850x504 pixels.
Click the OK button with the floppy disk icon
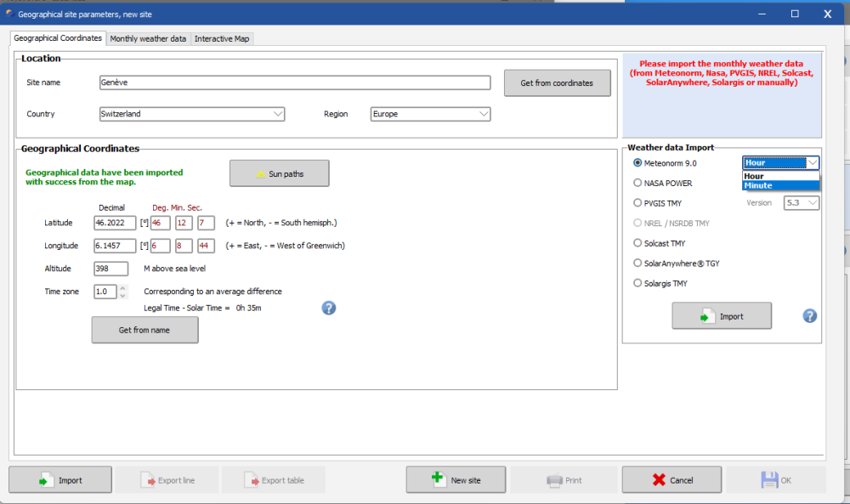776,479
